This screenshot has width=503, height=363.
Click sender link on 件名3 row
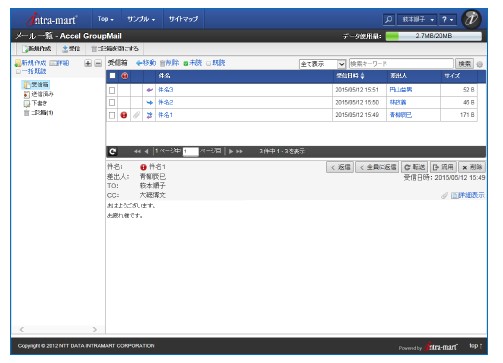click(401, 90)
